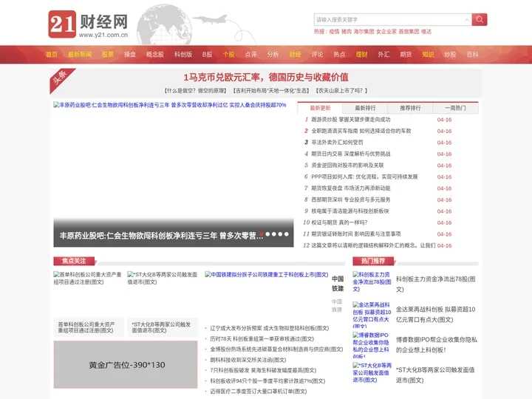Open 历时78天 科创板重组第一单 article
This screenshot has height=399, width=532.
(262, 338)
